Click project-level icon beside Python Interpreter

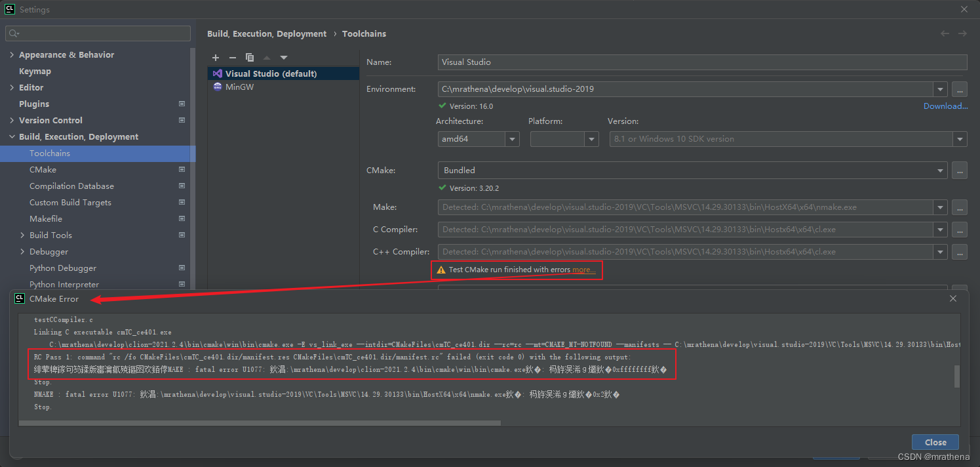pos(182,284)
